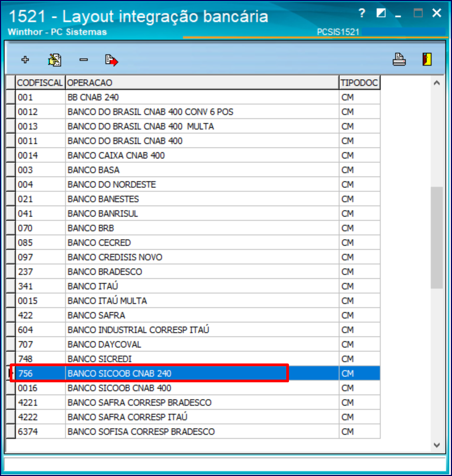Select the BANCO CREDISIS NOVO row
The height and width of the screenshot is (476, 452).
[198, 257]
